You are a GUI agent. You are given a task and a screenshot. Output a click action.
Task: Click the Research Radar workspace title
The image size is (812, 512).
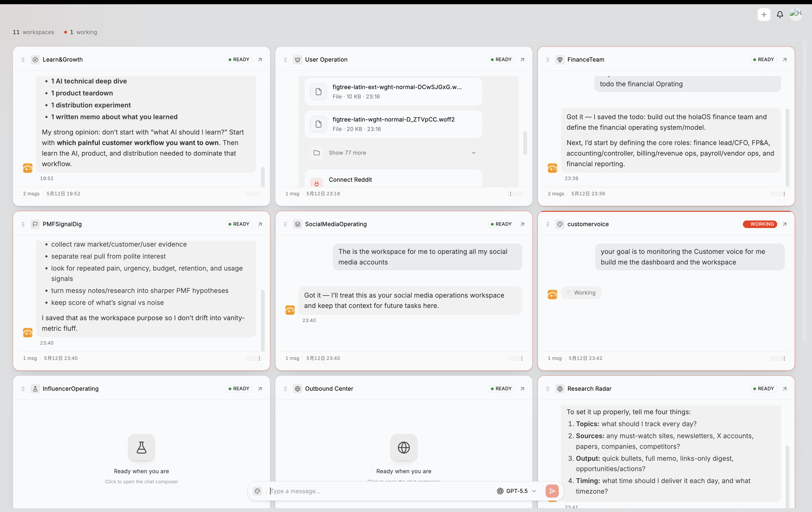coord(589,389)
